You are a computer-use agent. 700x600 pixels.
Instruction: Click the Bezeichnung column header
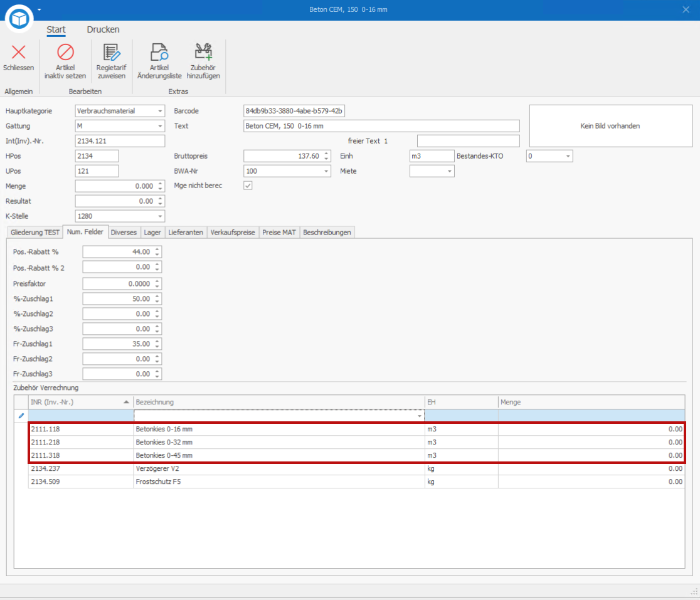pos(279,402)
